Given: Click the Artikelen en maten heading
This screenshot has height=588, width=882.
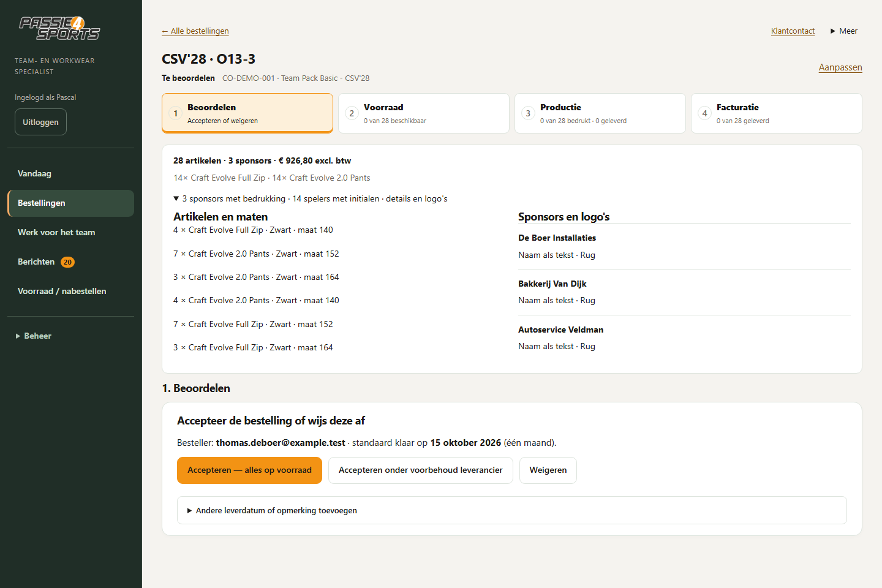Looking at the screenshot, I should [x=221, y=217].
